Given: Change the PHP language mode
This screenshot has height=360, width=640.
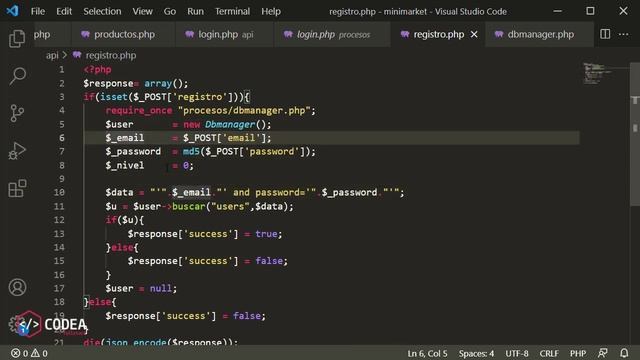Looking at the screenshot, I should click(x=578, y=353).
